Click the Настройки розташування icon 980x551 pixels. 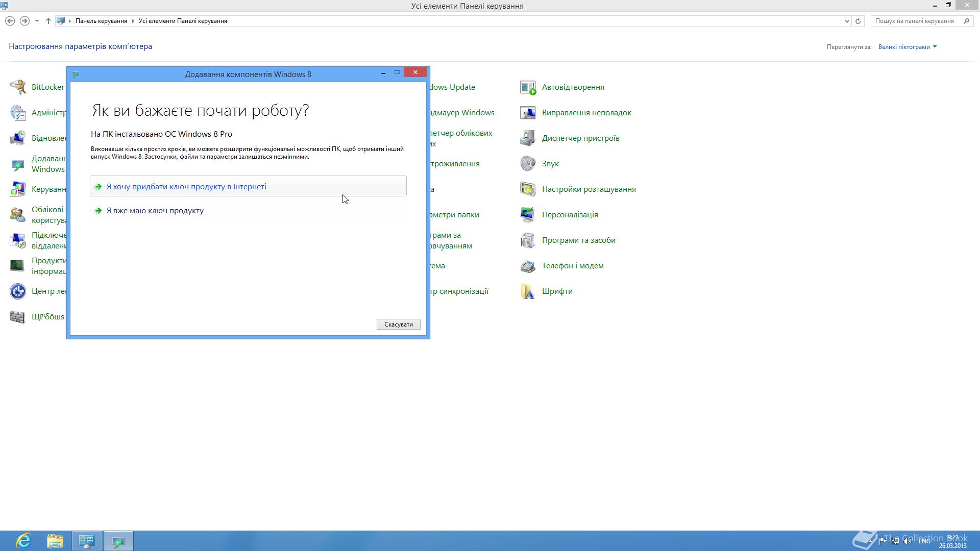pyautogui.click(x=528, y=189)
